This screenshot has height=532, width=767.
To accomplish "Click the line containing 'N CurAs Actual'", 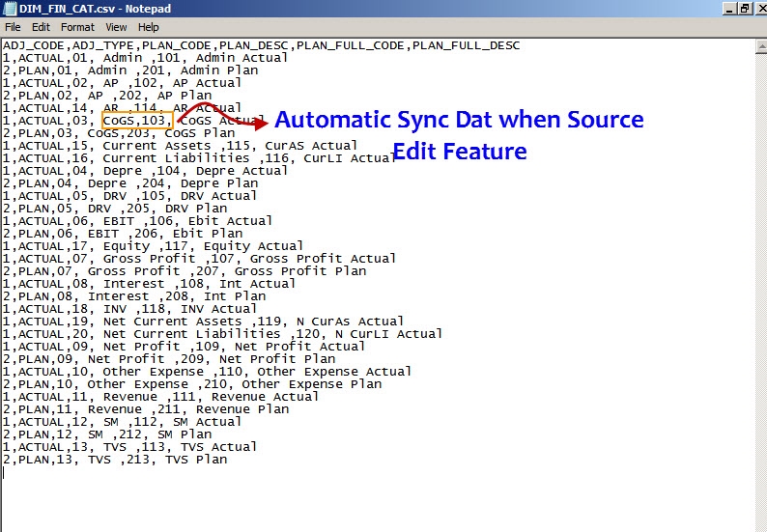I will [x=203, y=322].
